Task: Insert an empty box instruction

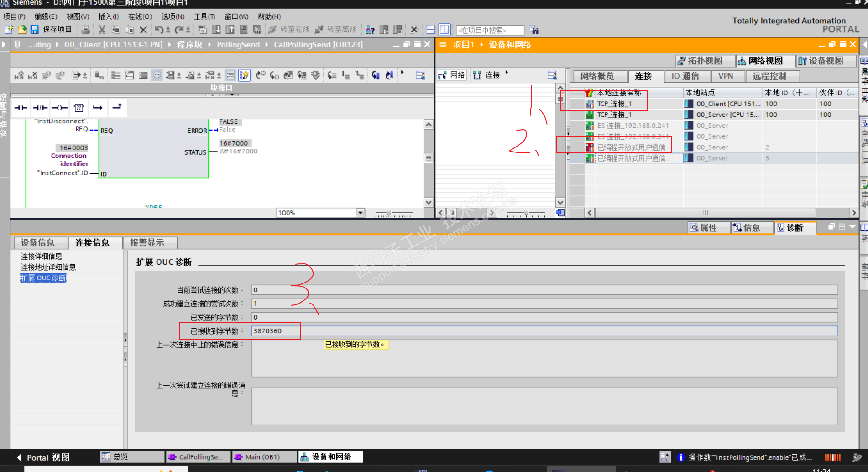Action: tap(78, 108)
